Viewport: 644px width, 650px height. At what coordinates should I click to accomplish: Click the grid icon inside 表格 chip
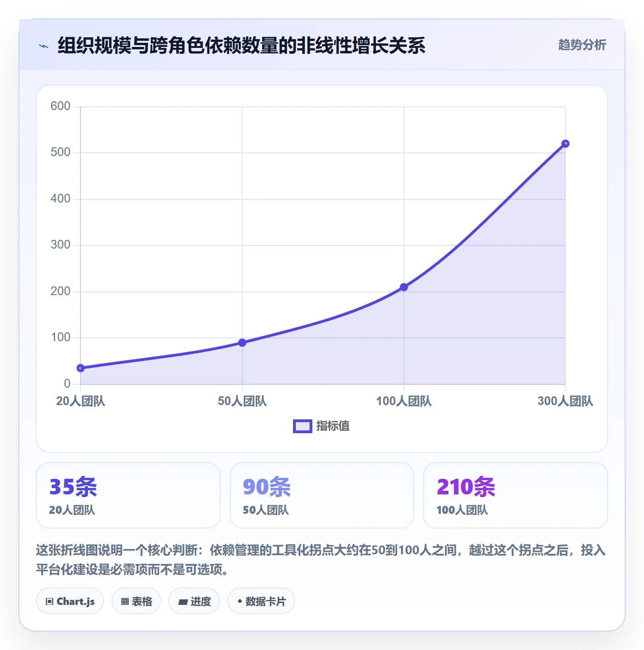pyautogui.click(x=125, y=601)
